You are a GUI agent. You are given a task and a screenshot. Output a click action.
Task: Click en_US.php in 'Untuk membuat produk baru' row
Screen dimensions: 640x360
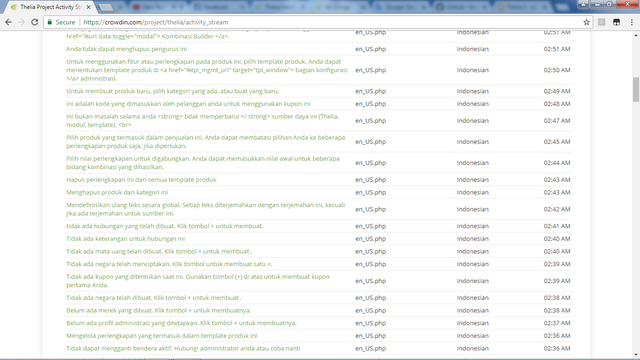(x=370, y=91)
